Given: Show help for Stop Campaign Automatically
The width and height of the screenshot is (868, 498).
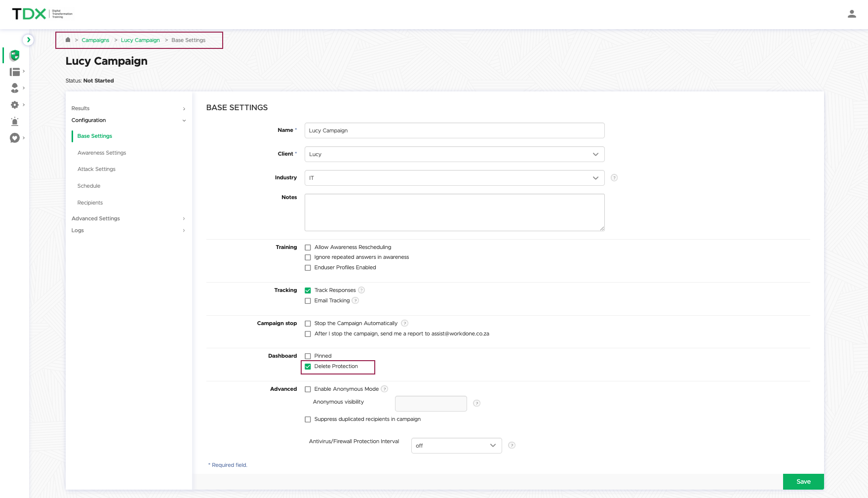Looking at the screenshot, I should click(x=405, y=323).
